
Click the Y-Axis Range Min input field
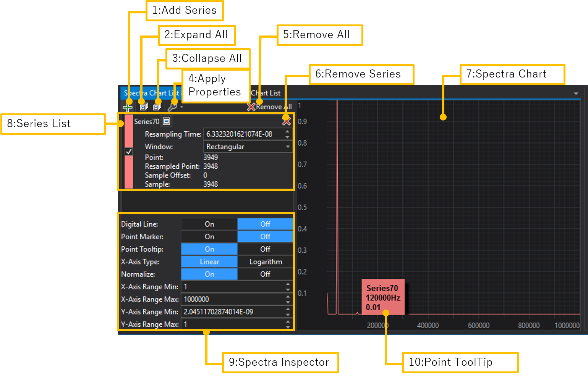(x=232, y=312)
